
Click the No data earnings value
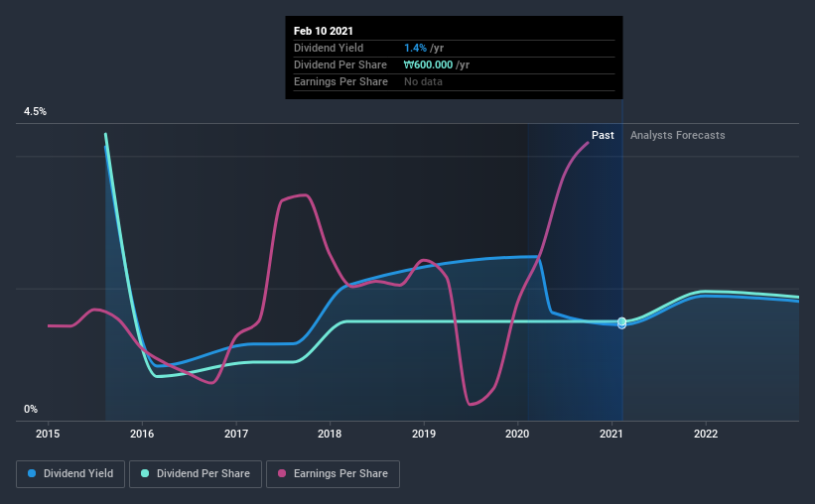click(423, 81)
